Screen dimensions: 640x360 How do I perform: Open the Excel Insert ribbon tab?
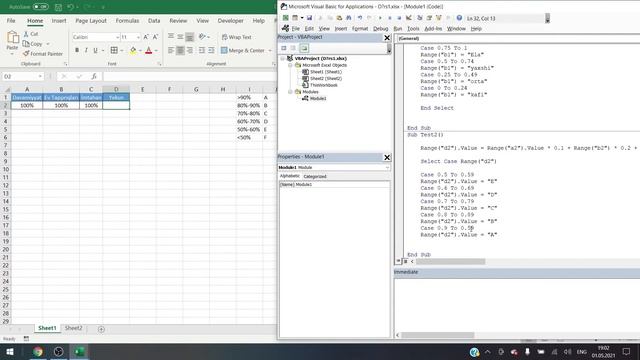(59, 20)
